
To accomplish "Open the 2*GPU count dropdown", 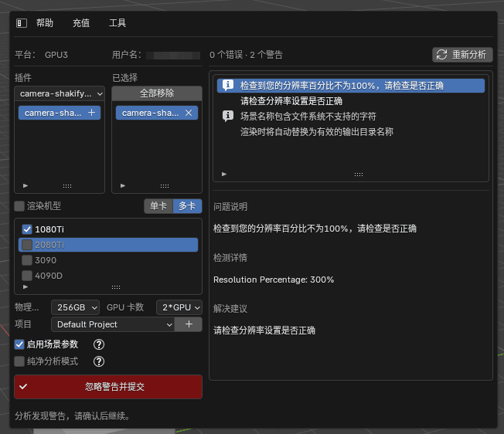I will 179,307.
